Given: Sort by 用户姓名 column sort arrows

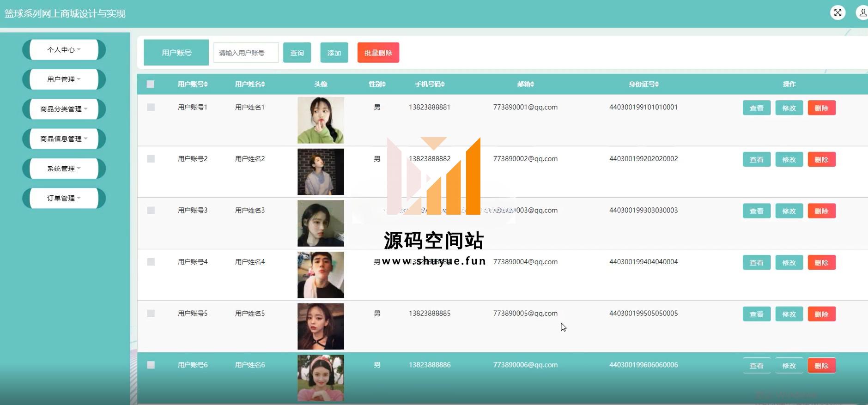Looking at the screenshot, I should 263,84.
